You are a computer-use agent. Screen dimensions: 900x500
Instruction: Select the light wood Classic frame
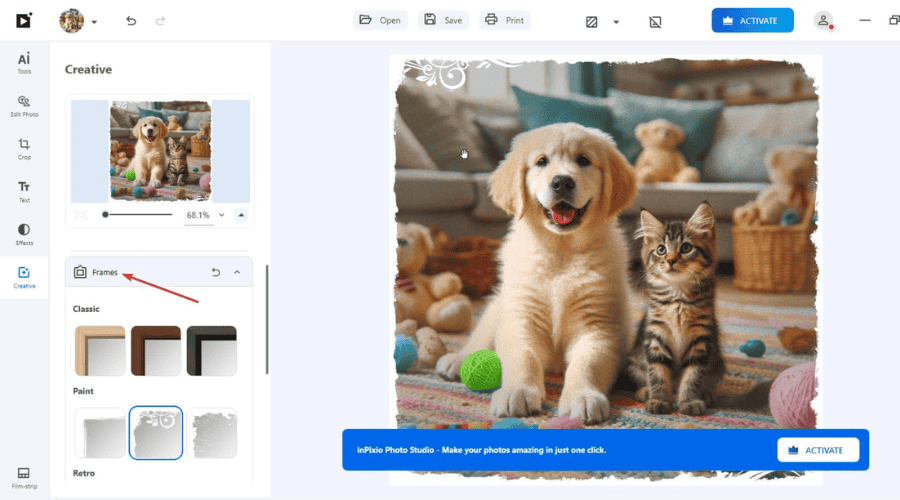point(100,351)
